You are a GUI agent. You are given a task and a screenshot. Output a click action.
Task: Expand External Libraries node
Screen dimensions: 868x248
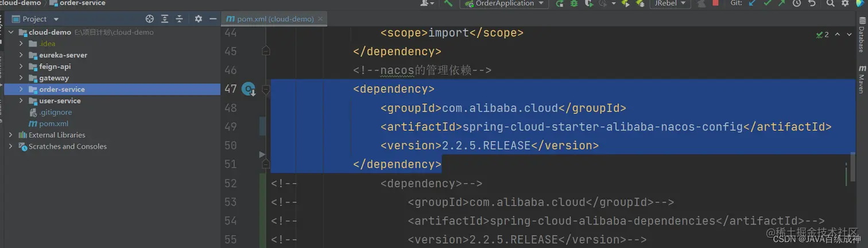pos(11,135)
